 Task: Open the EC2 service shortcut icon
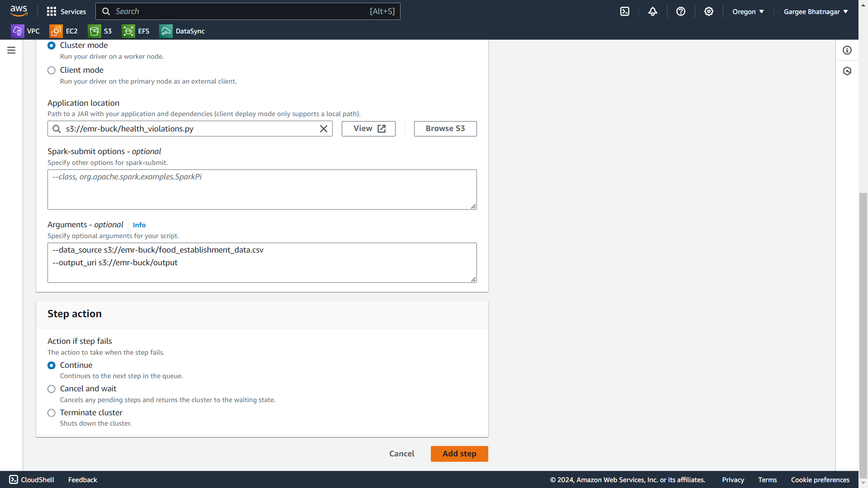click(x=56, y=31)
